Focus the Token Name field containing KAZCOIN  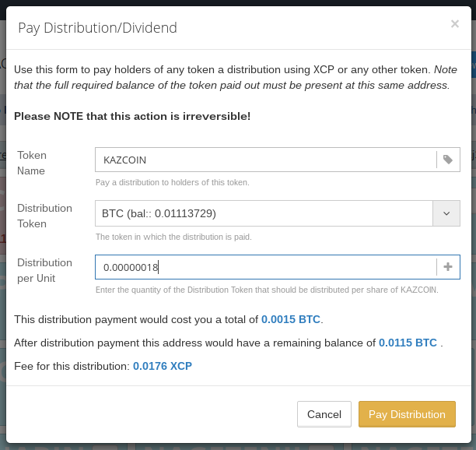[266, 160]
